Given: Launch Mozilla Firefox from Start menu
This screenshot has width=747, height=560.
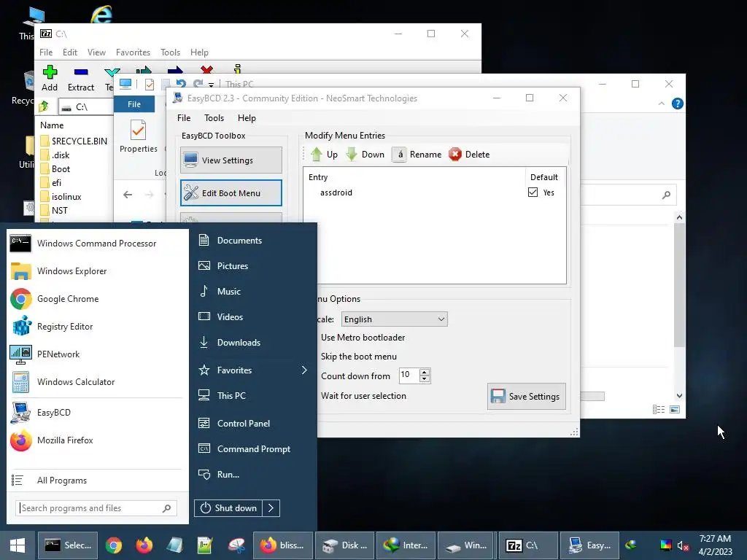Looking at the screenshot, I should [x=96, y=440].
